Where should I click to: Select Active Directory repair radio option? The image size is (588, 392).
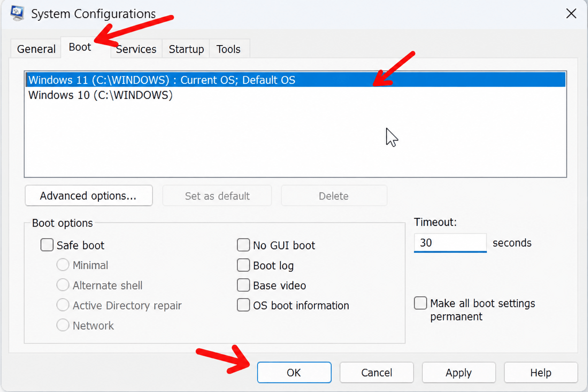[x=63, y=305]
